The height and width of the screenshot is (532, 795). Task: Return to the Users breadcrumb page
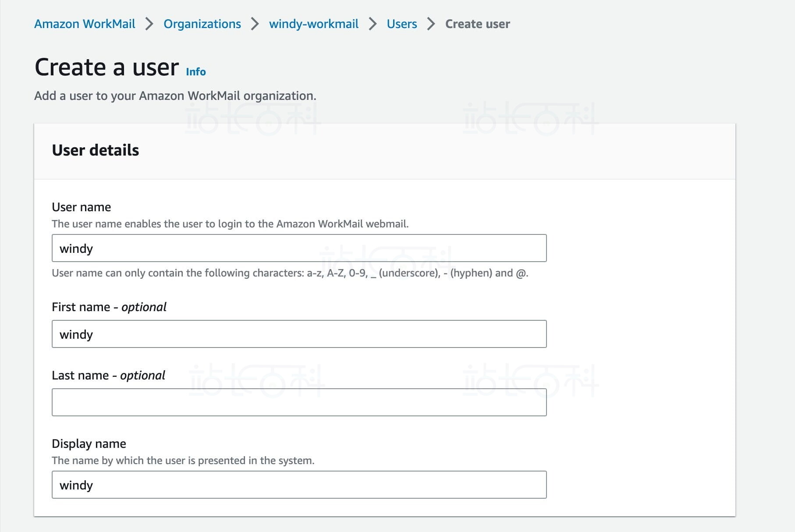pyautogui.click(x=401, y=24)
